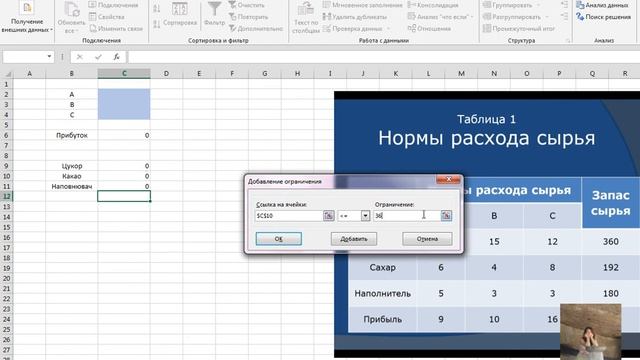The width and height of the screenshot is (640, 360).
Task: Open the Получение внешних данных menu
Action: [x=27, y=18]
